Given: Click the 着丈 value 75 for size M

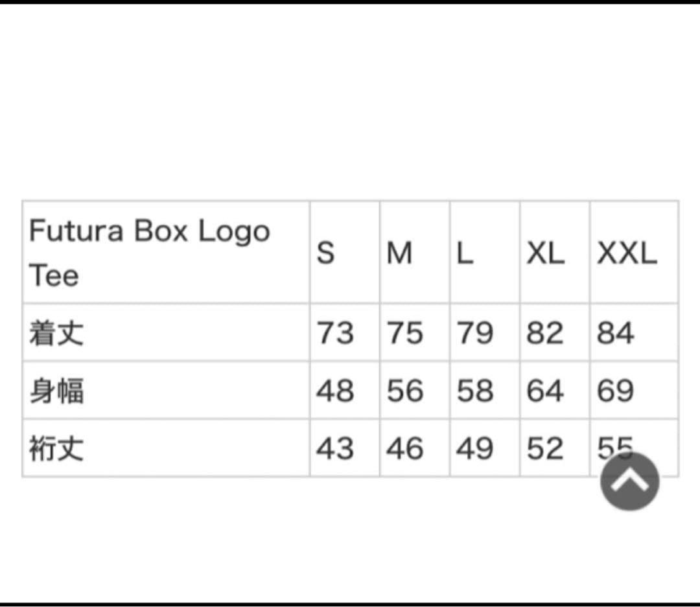Looking at the screenshot, I should [405, 334].
